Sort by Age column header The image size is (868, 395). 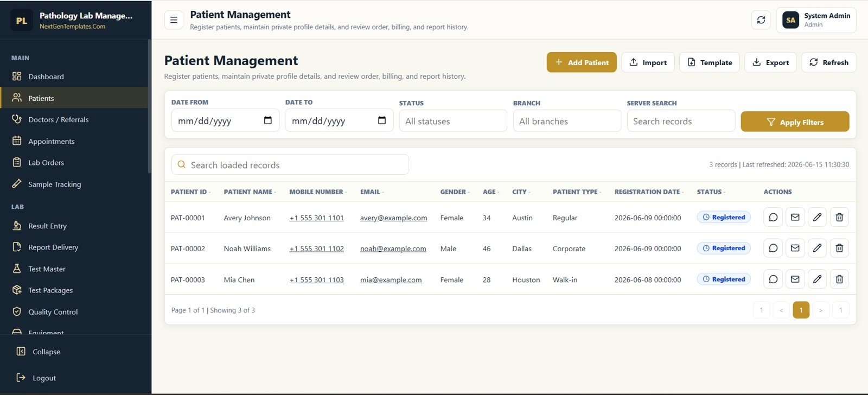coord(491,192)
